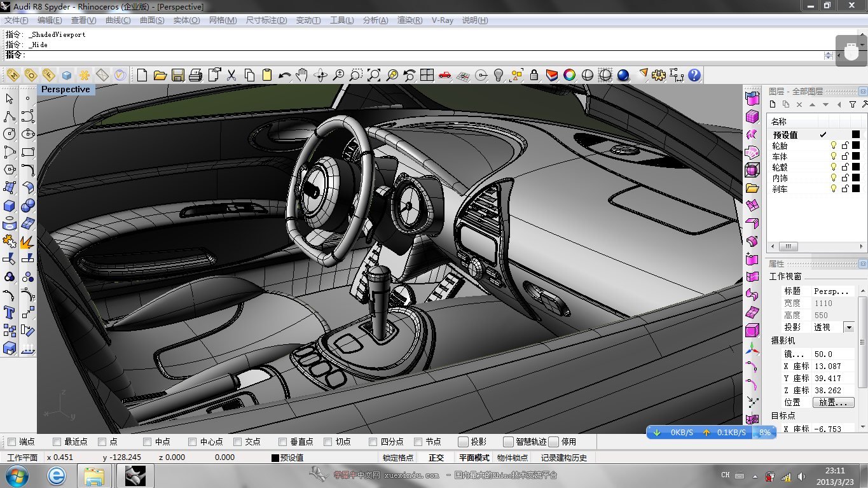Screen dimensions: 868x488
Task: Select the Pan hand tool
Action: pos(302,75)
